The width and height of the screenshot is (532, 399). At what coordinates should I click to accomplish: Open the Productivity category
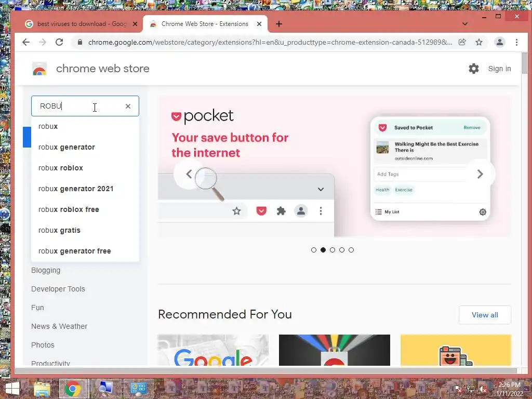(50, 363)
